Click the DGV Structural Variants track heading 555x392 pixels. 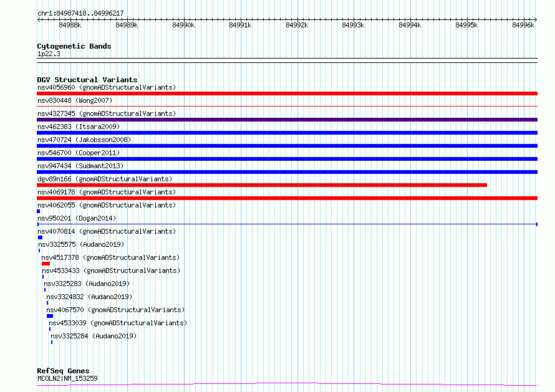tap(87, 80)
